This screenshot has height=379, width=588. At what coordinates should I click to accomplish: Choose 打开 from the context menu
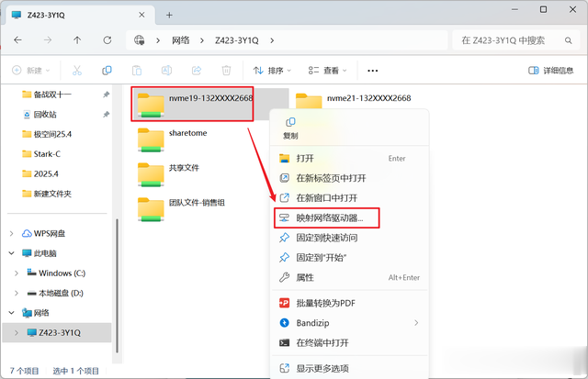pyautogui.click(x=349, y=159)
